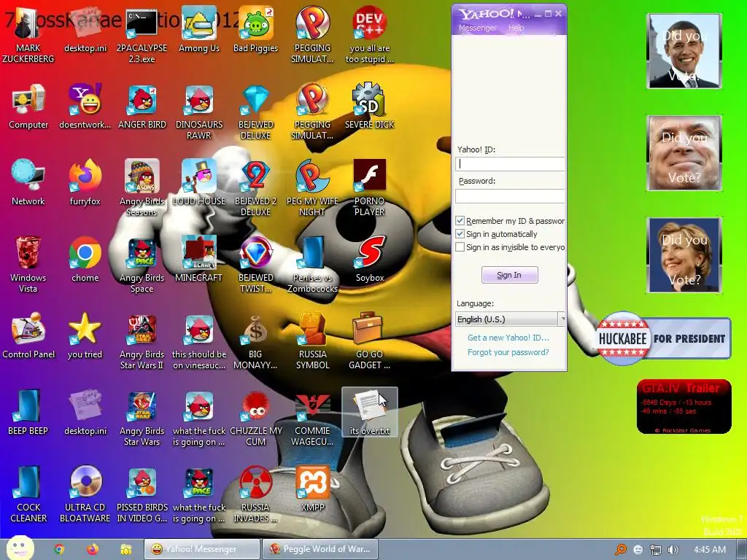Open the Language dropdown English (U.S.)
Image resolution: width=747 pixels, height=560 pixels.
click(510, 319)
